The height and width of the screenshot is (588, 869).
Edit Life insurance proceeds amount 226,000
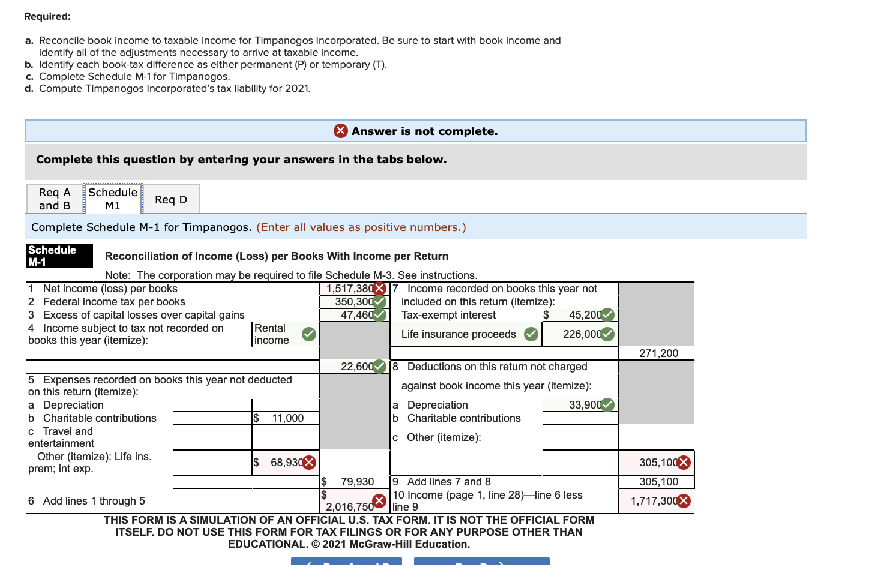(x=580, y=334)
